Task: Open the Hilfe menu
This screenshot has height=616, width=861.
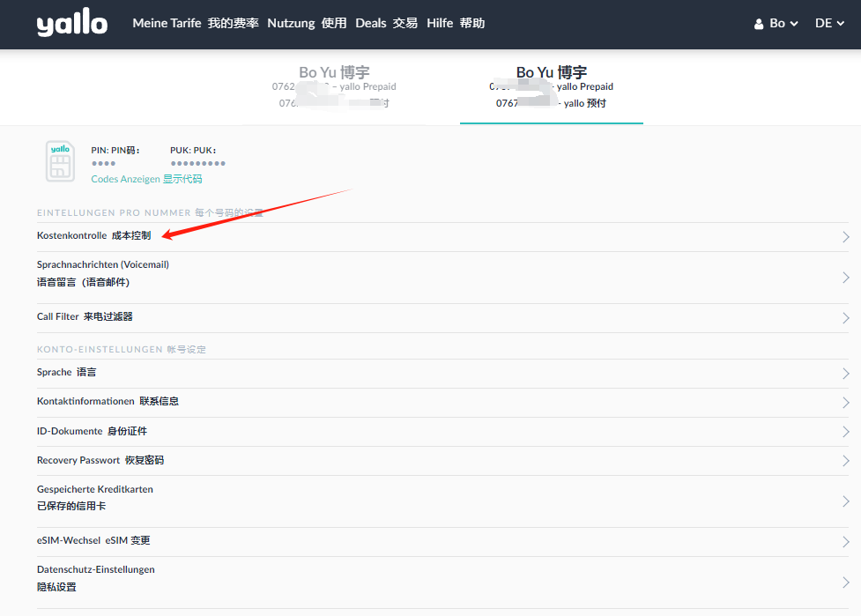Action: pos(456,23)
